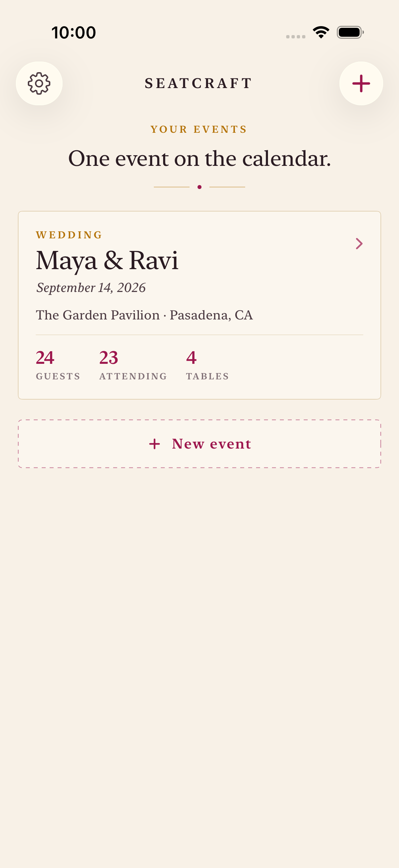Tap the plus icon in header
Viewport: 399px width, 868px height.
tap(361, 83)
